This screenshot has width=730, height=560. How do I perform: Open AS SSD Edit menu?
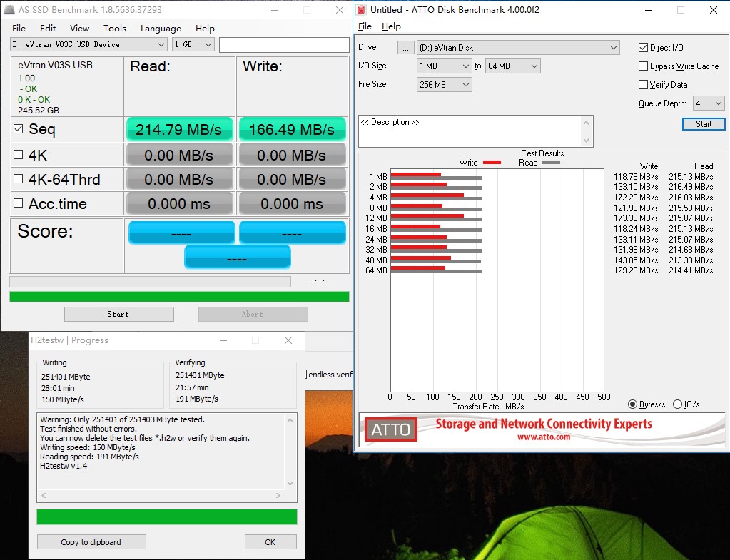tap(48, 29)
